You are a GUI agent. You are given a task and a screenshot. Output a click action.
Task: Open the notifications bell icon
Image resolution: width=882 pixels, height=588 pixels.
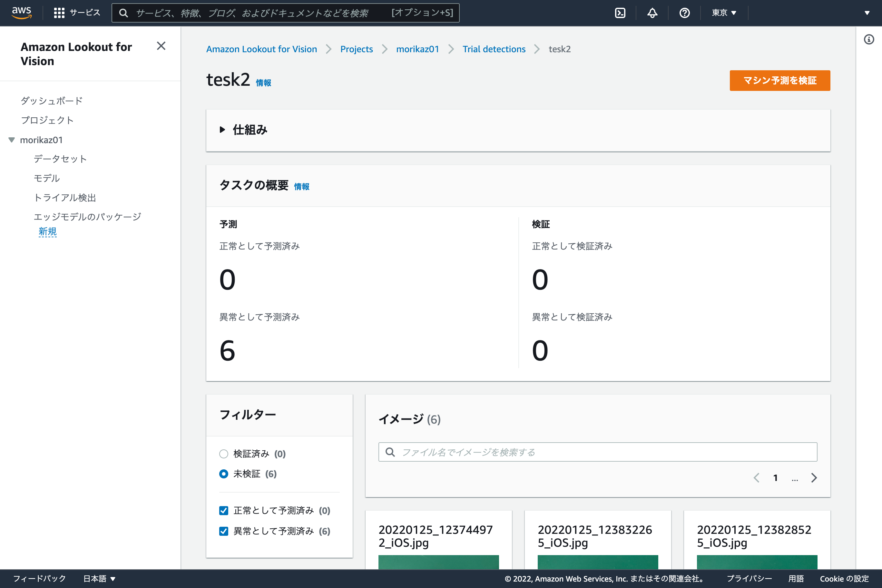pyautogui.click(x=652, y=13)
